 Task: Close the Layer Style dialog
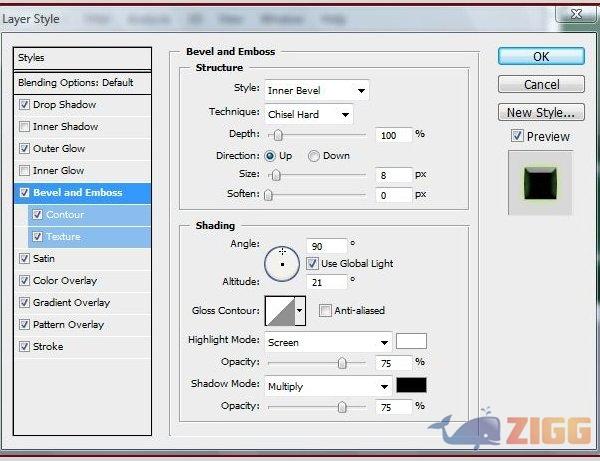click(x=575, y=13)
